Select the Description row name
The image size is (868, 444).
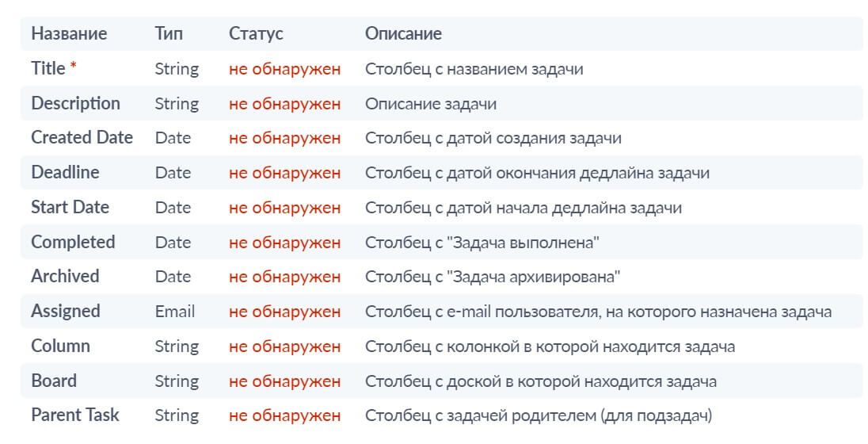coord(75,103)
